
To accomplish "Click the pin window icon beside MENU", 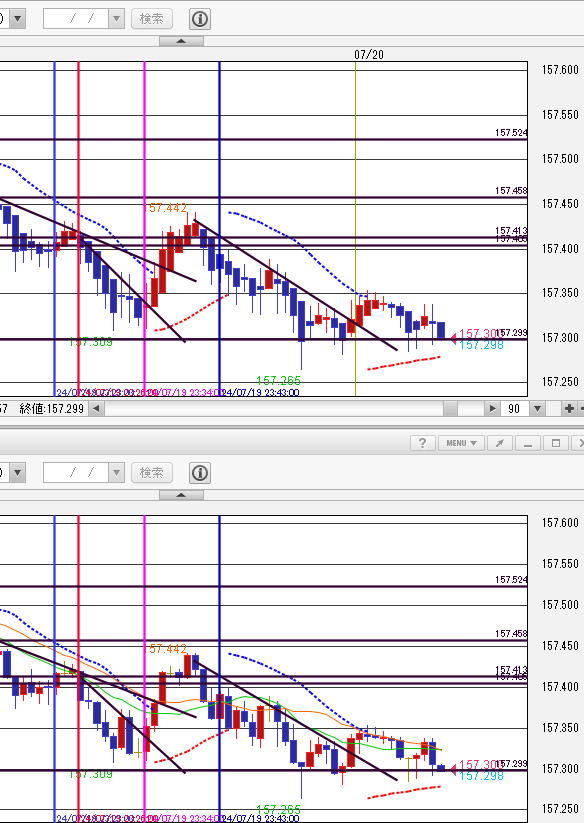I will pos(500,443).
